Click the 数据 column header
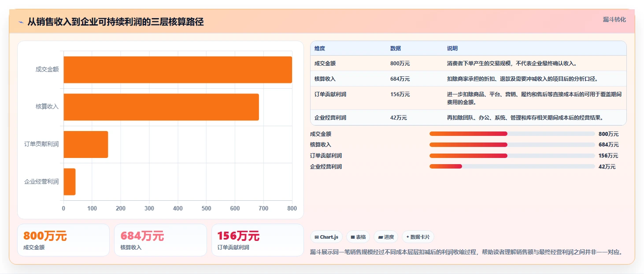 (x=396, y=49)
